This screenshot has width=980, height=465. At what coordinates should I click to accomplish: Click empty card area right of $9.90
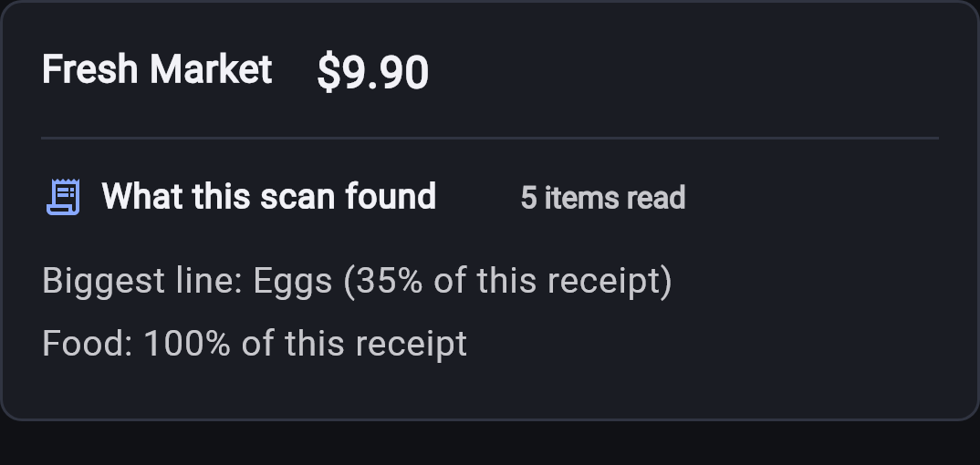[687, 72]
